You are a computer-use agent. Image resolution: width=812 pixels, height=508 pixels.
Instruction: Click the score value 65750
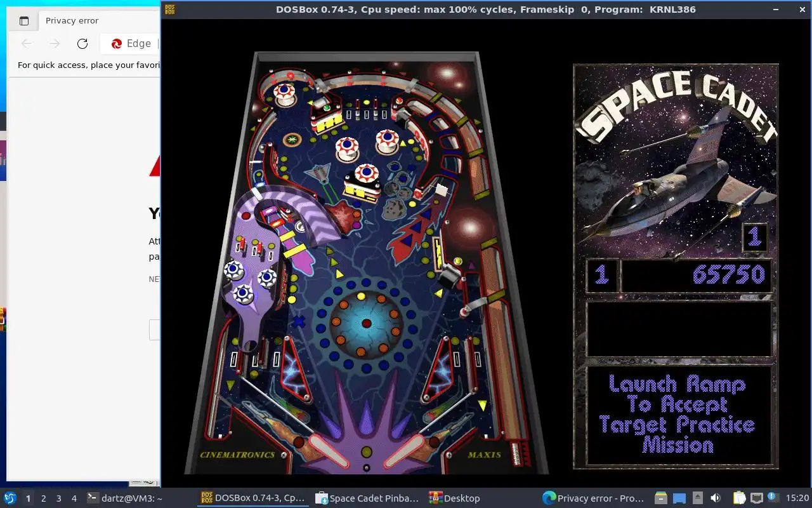[x=728, y=275]
